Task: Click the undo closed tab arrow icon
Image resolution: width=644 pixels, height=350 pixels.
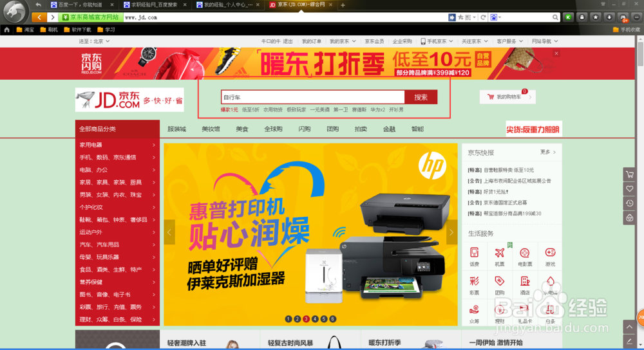Action: point(38,5)
